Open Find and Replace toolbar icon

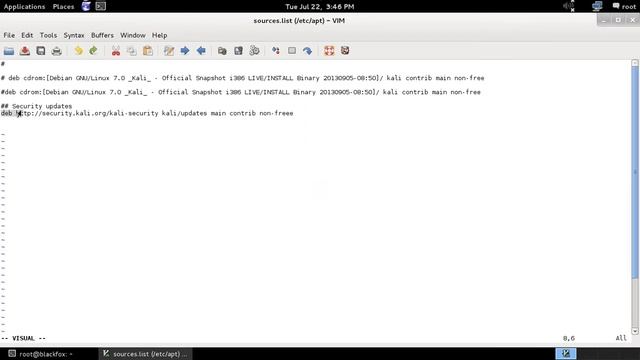[169, 51]
